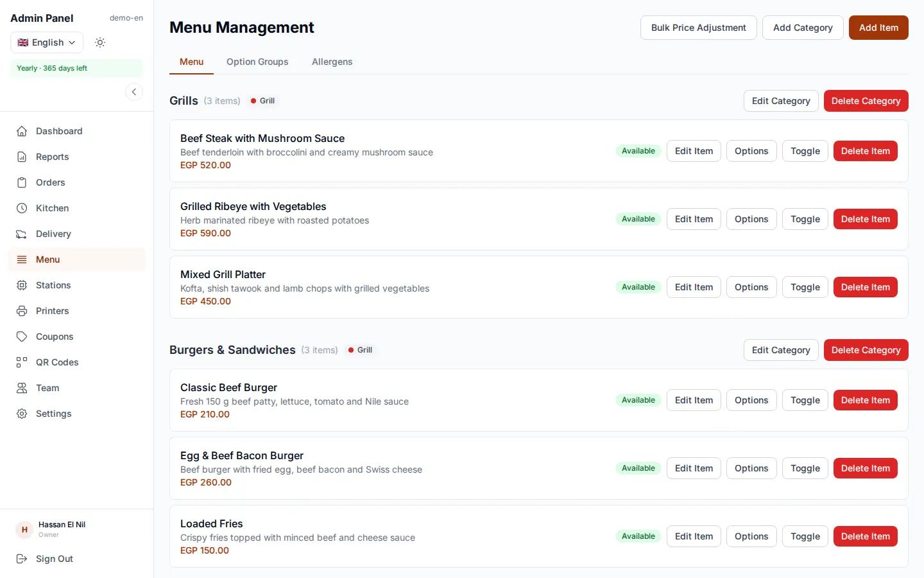Open Kitchen from the sidebar menu
The width and height of the screenshot is (924, 578).
[77, 208]
